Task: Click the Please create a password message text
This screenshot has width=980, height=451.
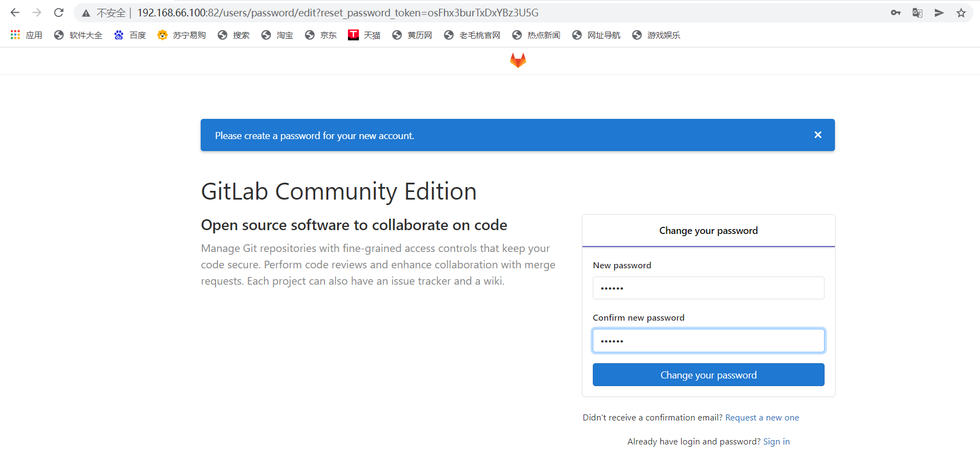Action: pos(315,136)
